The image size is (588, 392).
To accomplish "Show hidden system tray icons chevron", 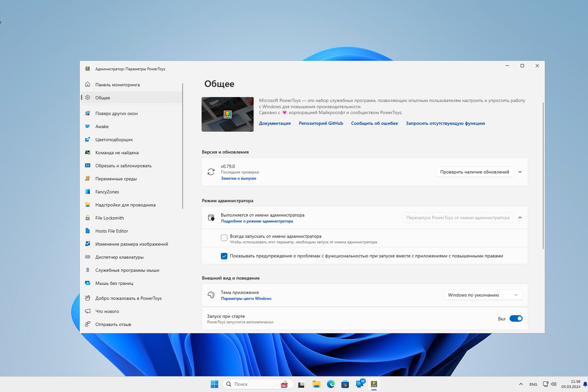I will [x=521, y=384].
